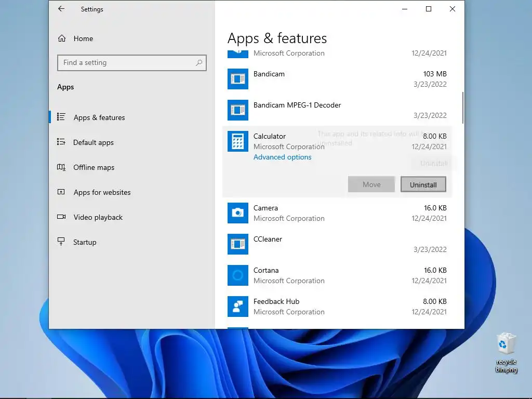Maximize the Settings window
532x399 pixels.
(x=429, y=9)
